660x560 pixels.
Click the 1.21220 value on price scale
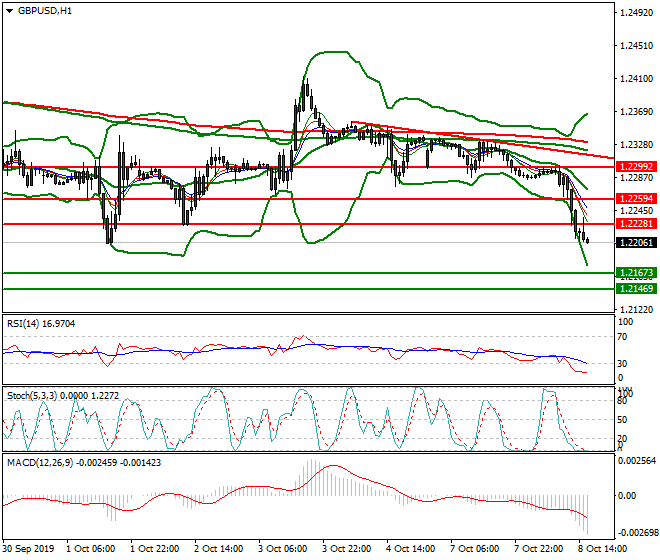point(636,310)
